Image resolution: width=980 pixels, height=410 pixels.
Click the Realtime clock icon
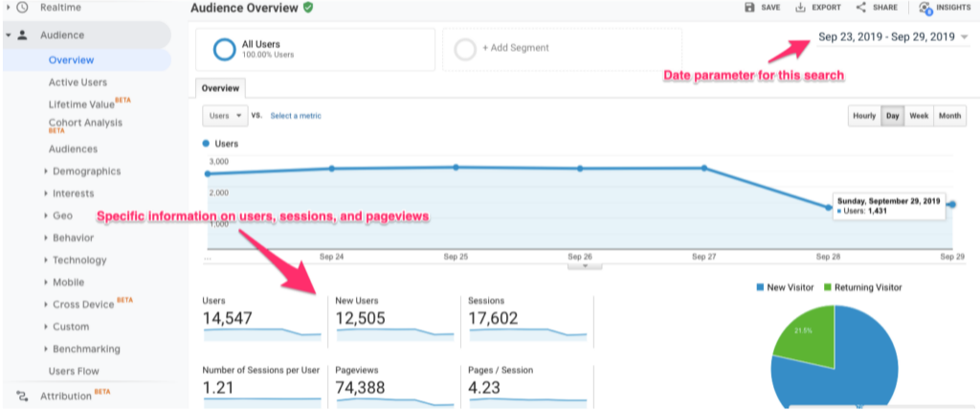(x=23, y=8)
